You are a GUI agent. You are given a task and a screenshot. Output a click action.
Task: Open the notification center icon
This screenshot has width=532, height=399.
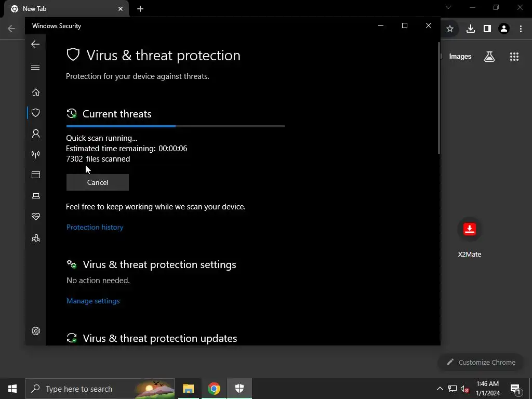[x=515, y=389]
